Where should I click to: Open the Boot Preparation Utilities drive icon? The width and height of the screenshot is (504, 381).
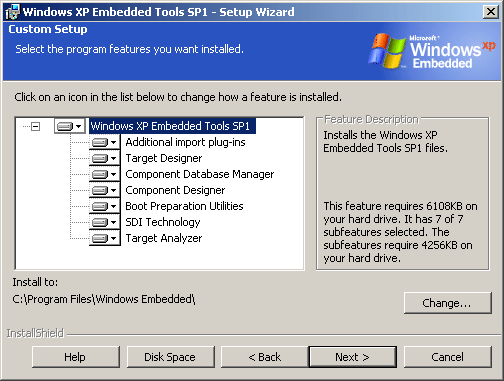[x=104, y=206]
